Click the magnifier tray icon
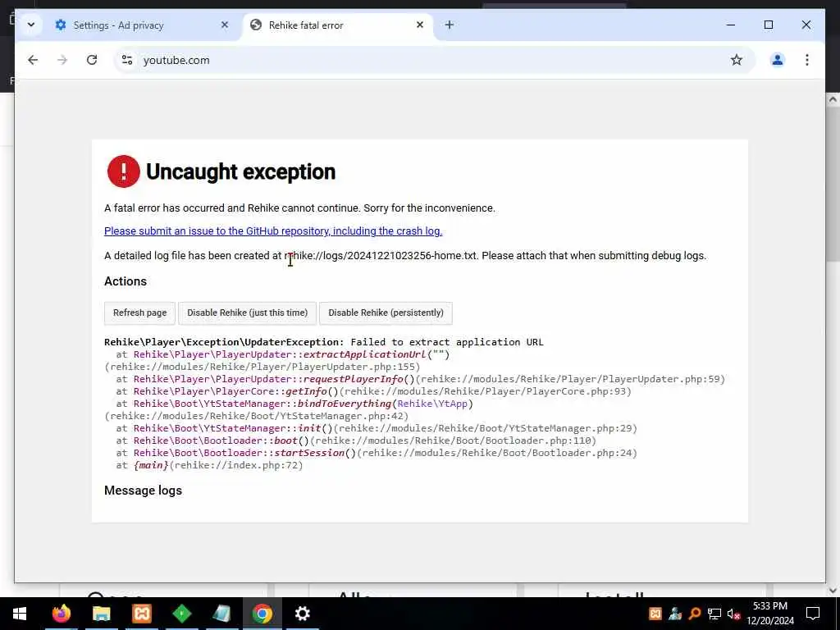 point(695,614)
